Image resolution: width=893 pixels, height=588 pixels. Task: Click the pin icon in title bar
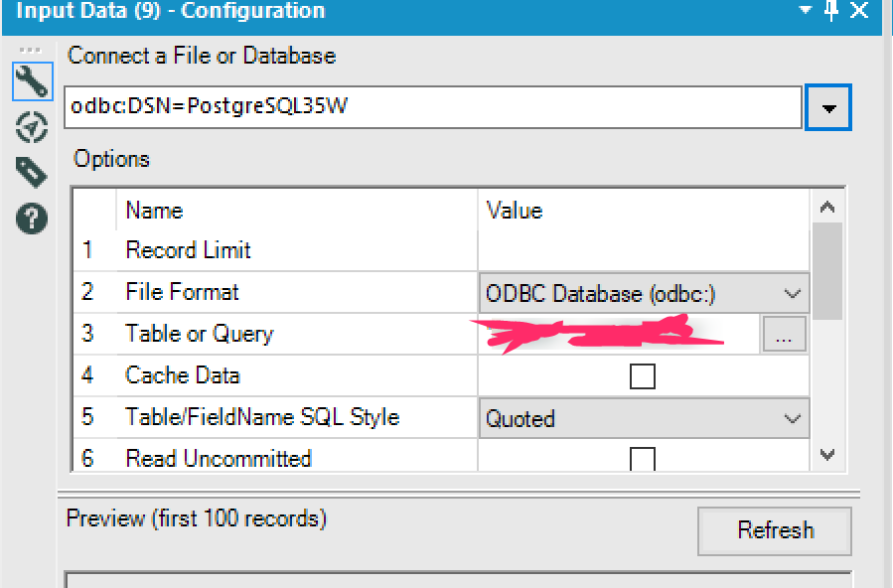click(832, 11)
